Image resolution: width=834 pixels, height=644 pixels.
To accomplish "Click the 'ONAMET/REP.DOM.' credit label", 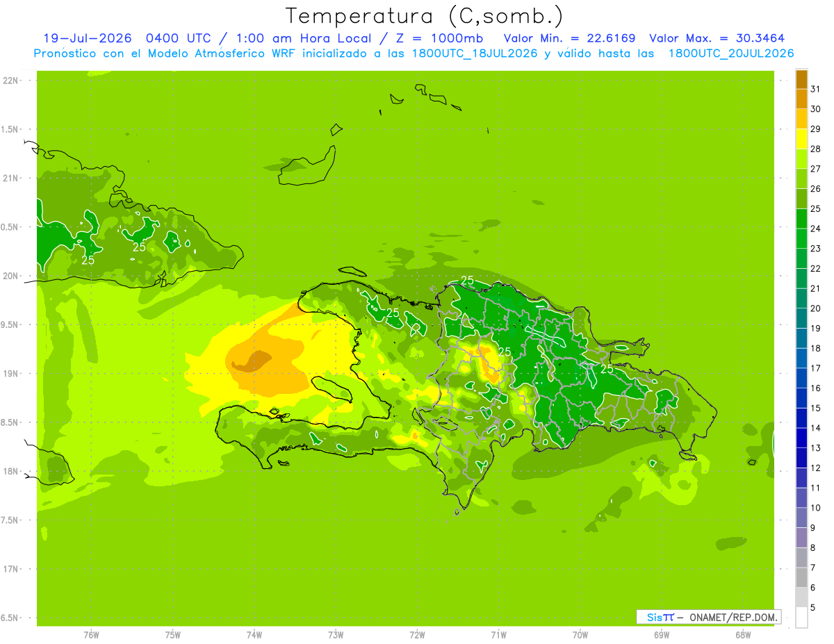I will coord(734,617).
